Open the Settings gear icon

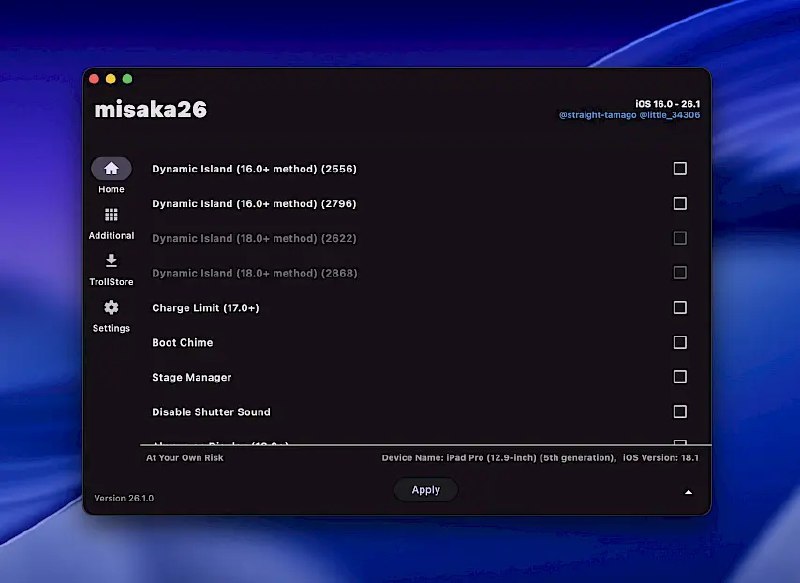tap(110, 310)
